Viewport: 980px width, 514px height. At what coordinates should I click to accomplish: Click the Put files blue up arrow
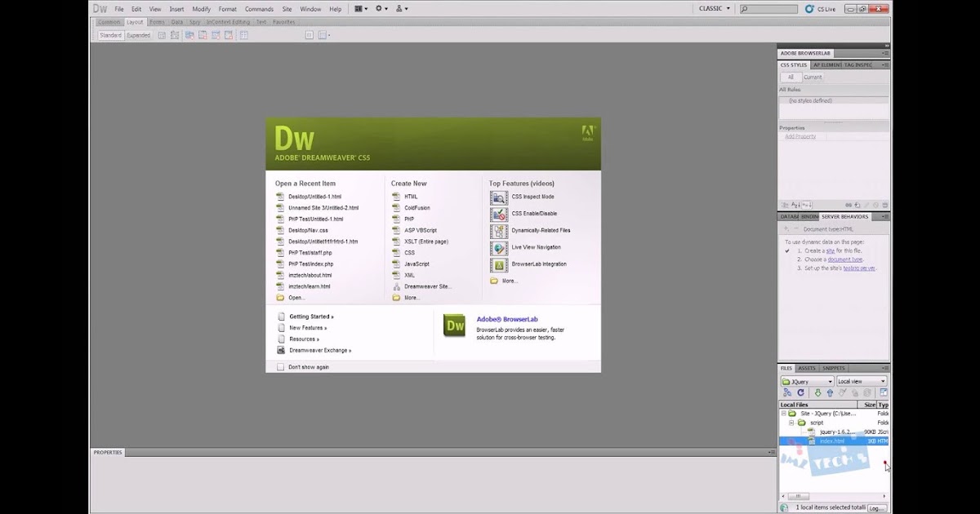click(830, 393)
